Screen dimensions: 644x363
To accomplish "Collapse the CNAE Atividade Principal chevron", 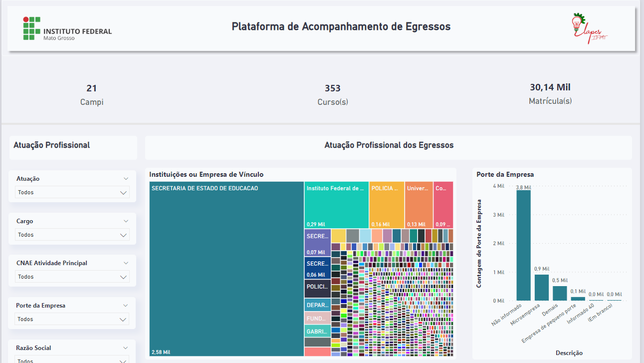I will click(126, 263).
